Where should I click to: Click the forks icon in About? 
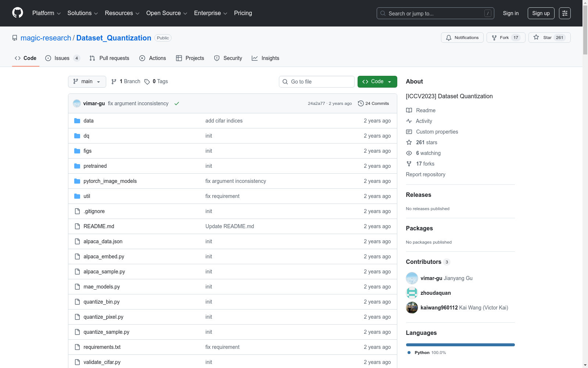point(409,164)
